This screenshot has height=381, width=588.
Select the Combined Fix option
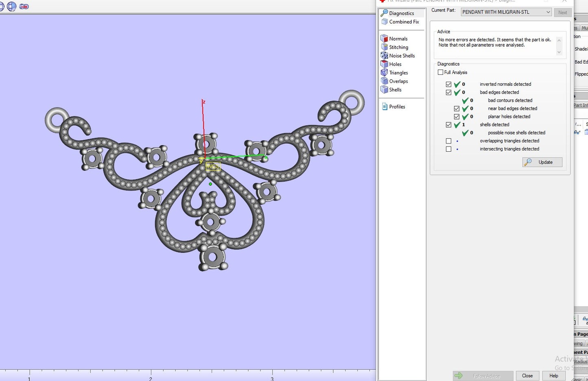tap(404, 22)
